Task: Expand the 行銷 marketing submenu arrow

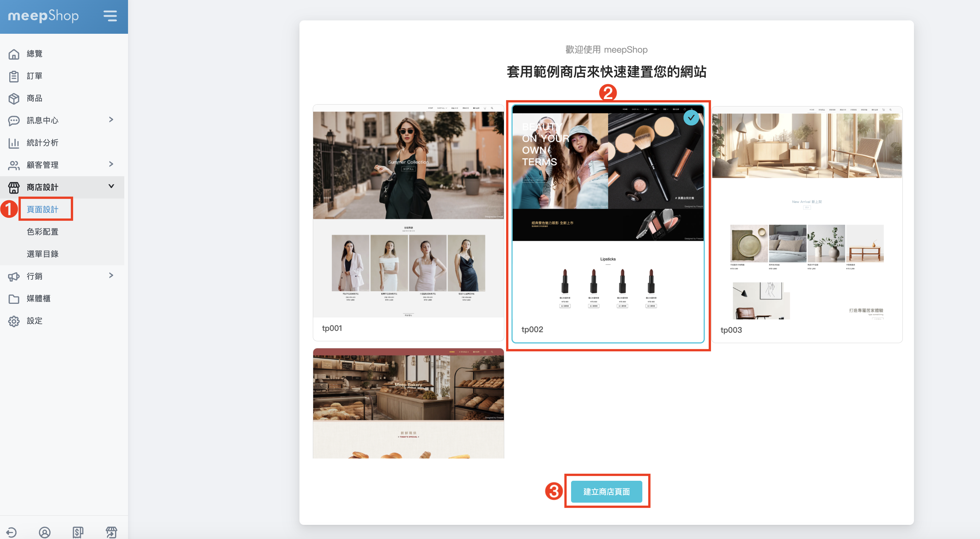Action: point(111,275)
